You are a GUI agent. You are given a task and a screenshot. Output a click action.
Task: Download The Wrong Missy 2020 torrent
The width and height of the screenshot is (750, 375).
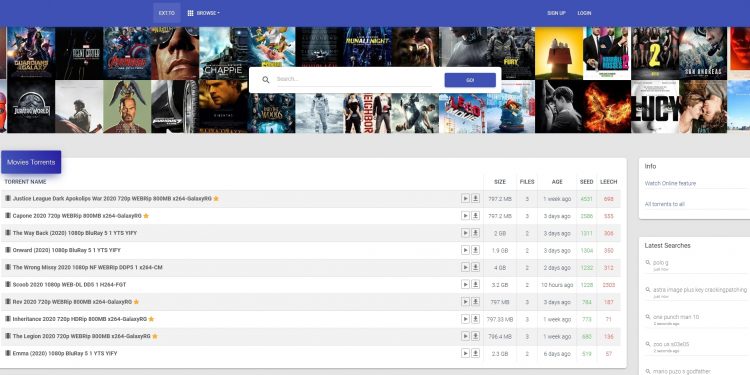coord(475,267)
